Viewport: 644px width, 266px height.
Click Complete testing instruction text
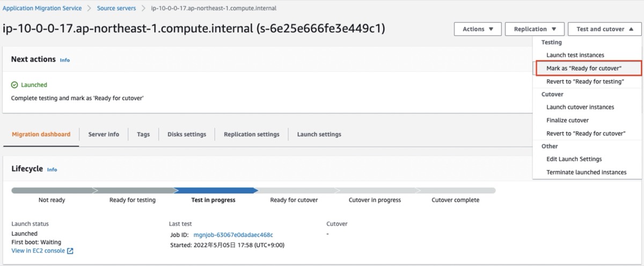(x=77, y=98)
